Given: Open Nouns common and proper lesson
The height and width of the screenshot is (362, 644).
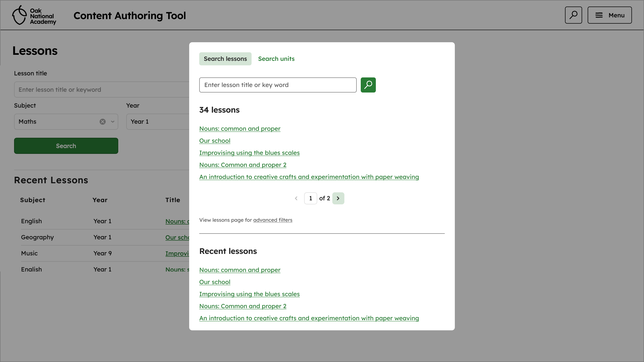Looking at the screenshot, I should pyautogui.click(x=240, y=128).
